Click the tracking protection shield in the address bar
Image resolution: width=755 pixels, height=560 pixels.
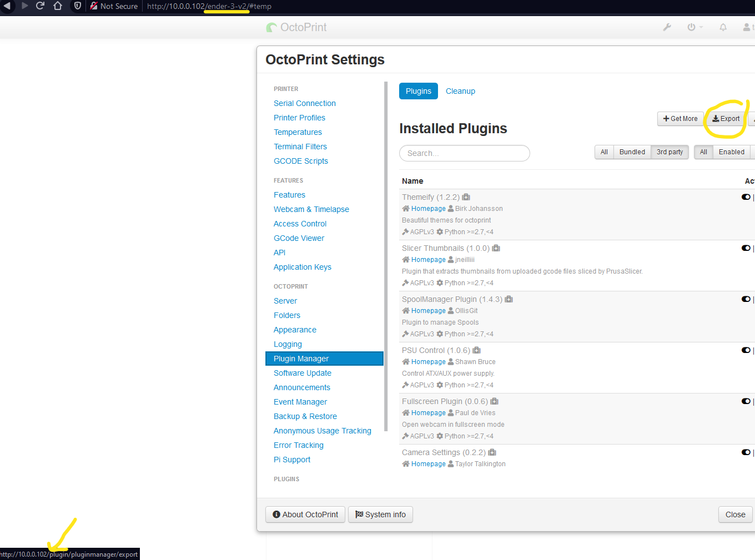point(77,7)
